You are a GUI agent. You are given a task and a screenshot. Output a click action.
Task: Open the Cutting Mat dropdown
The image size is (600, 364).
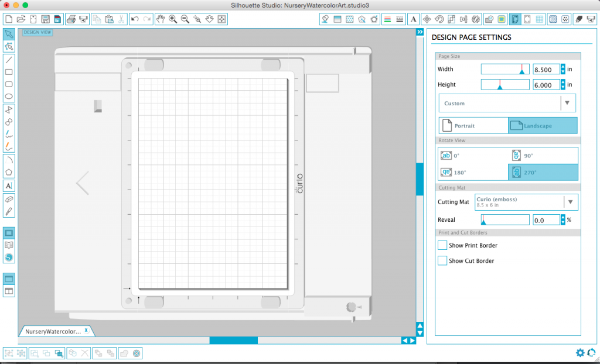click(x=526, y=202)
